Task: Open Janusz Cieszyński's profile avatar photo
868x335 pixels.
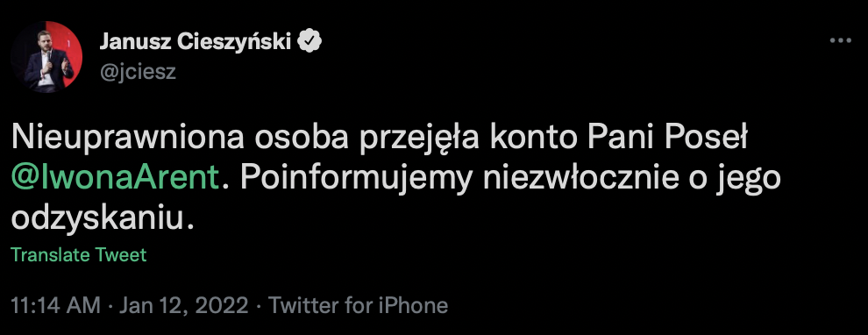Action: [46, 56]
